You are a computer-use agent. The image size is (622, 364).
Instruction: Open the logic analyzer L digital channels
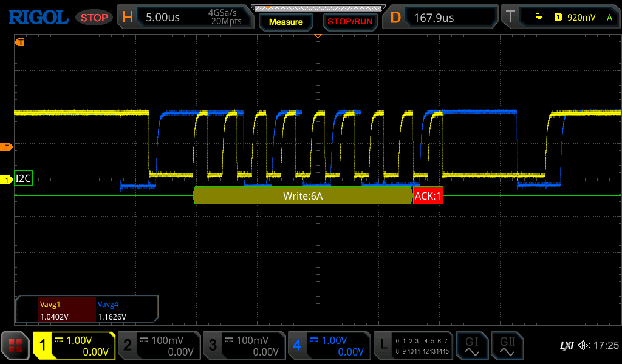pos(413,345)
